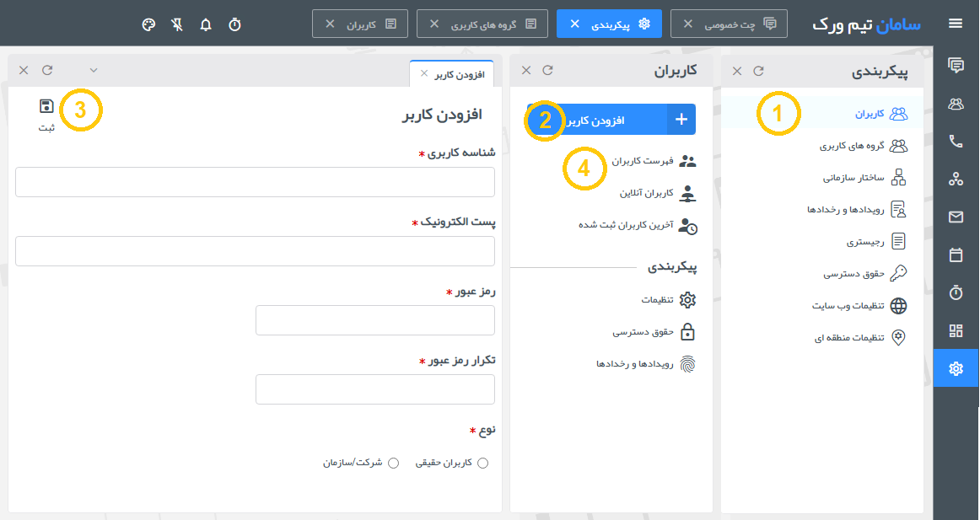Focus the تکرار رمز عبور field

coord(375,389)
